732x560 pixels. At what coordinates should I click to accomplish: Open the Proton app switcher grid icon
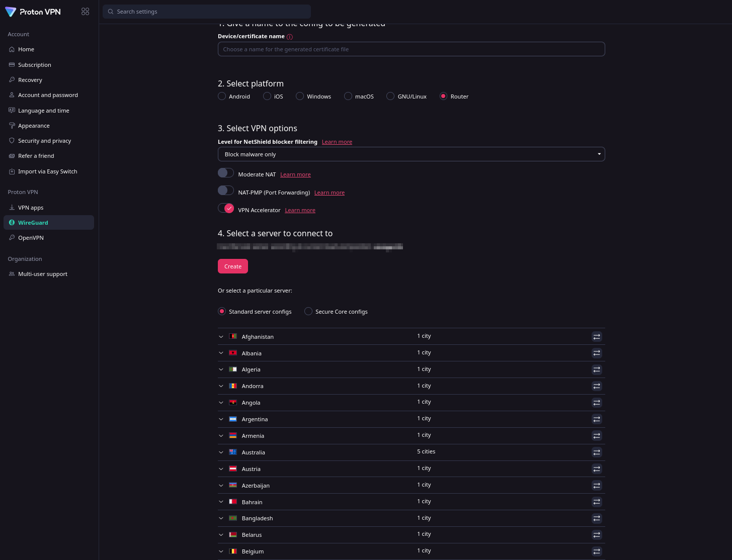(85, 12)
